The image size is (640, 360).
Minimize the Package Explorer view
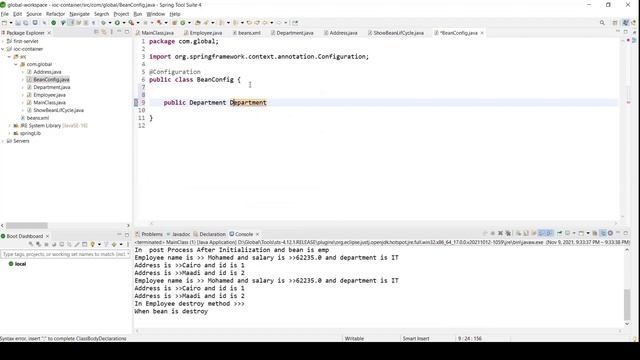point(119,32)
